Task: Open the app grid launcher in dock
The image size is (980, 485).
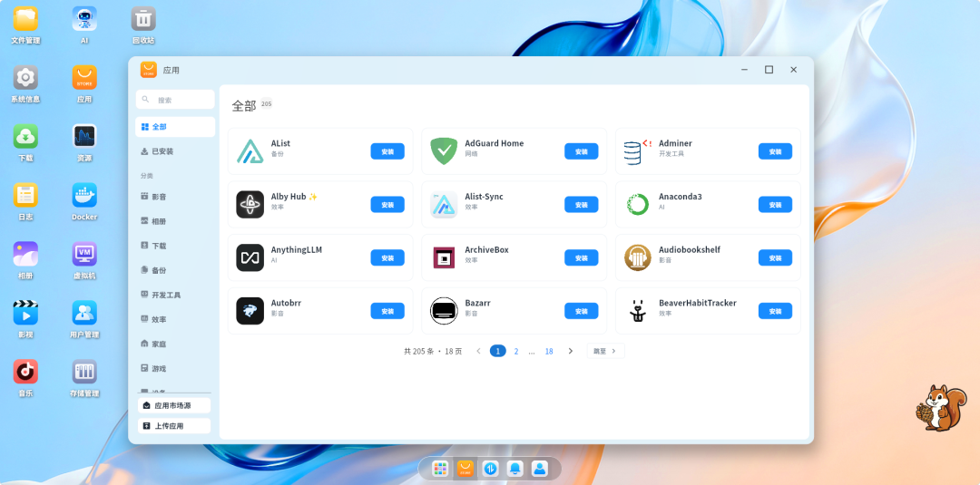Action: [440, 468]
